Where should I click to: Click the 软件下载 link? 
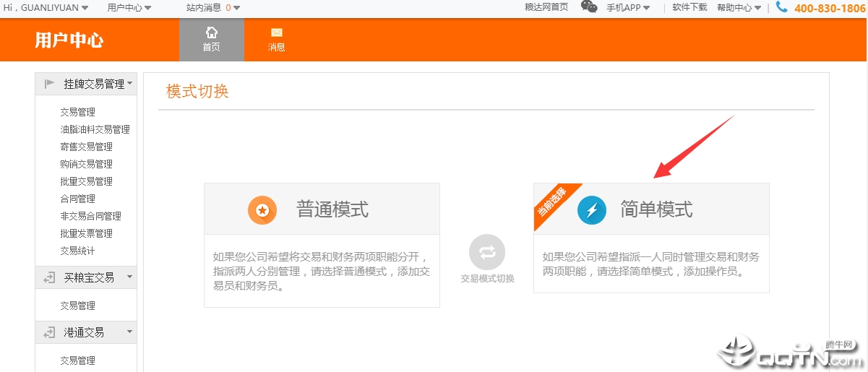point(689,7)
